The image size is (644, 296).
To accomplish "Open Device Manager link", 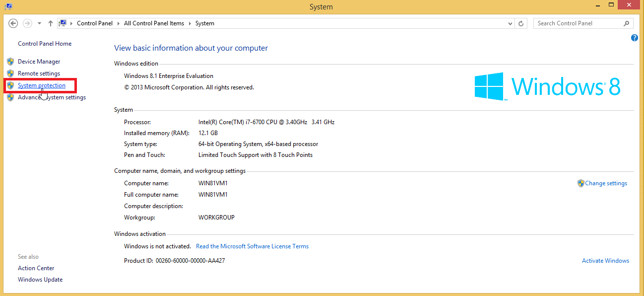I will click(39, 62).
